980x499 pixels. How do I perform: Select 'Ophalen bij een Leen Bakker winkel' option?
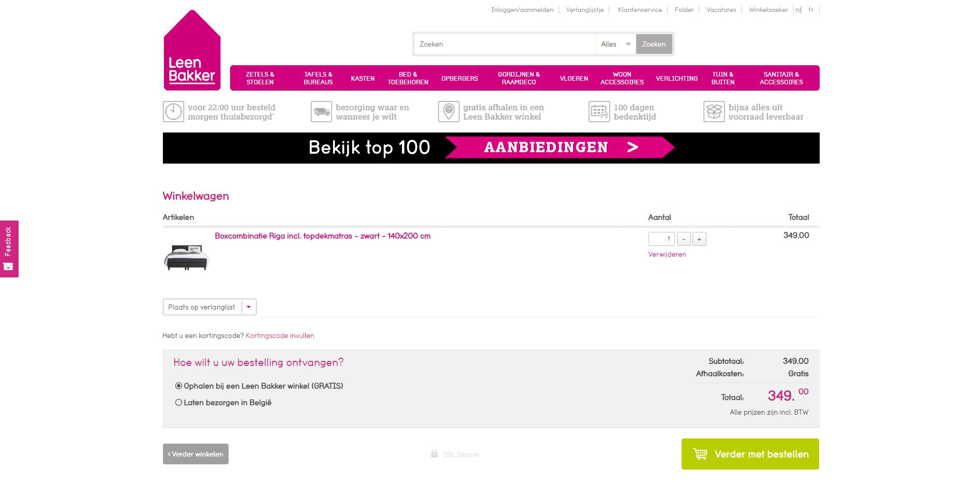pyautogui.click(x=178, y=386)
